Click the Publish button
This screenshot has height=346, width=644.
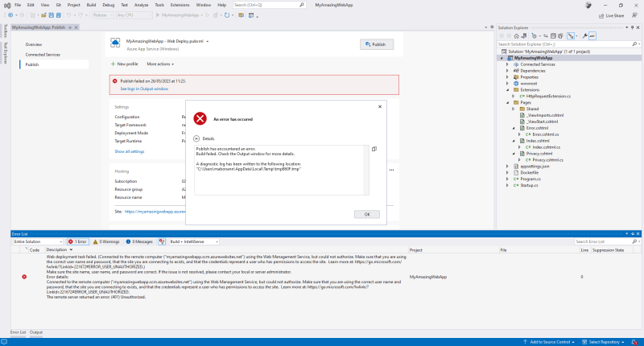[x=377, y=44]
